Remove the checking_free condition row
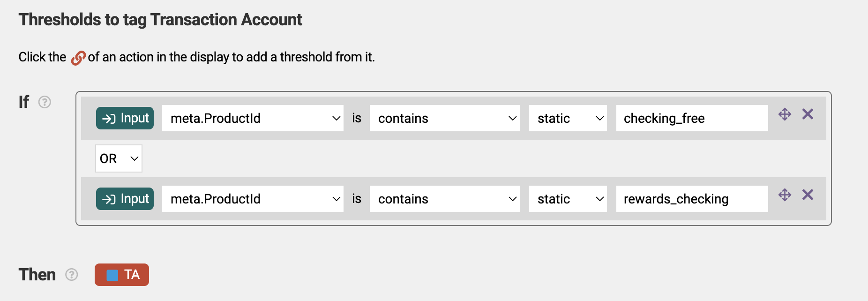The height and width of the screenshot is (301, 868). 808,114
